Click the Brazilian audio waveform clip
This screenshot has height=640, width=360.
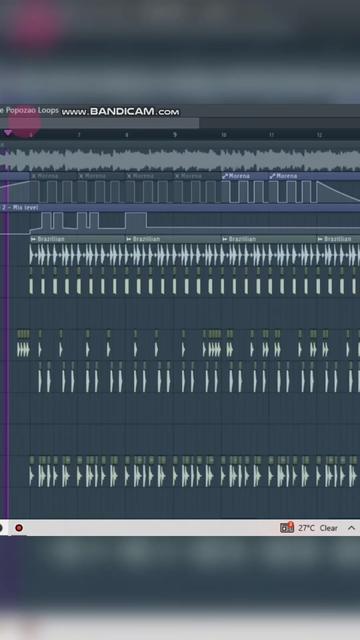pos(195,255)
